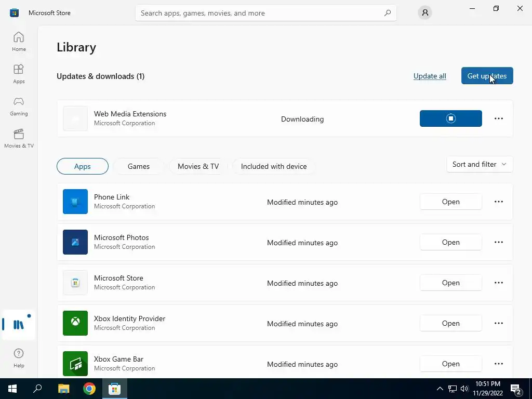Select the Games filter tab

(x=138, y=166)
